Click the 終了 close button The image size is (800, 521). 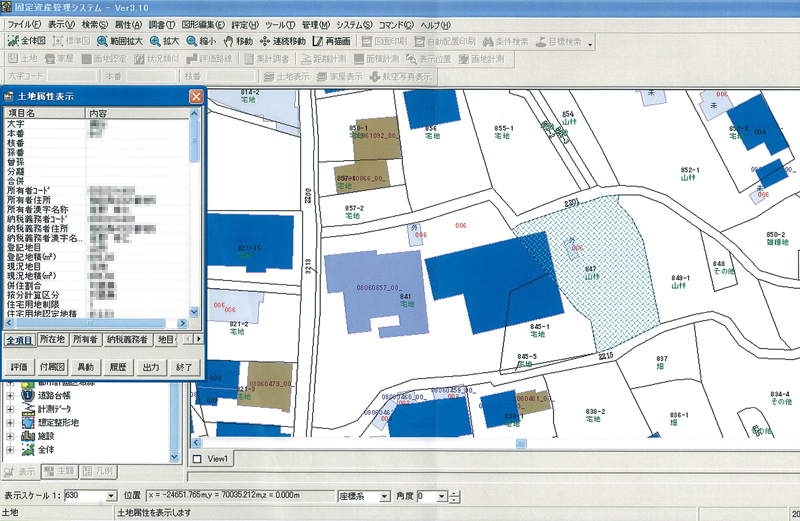[x=184, y=367]
